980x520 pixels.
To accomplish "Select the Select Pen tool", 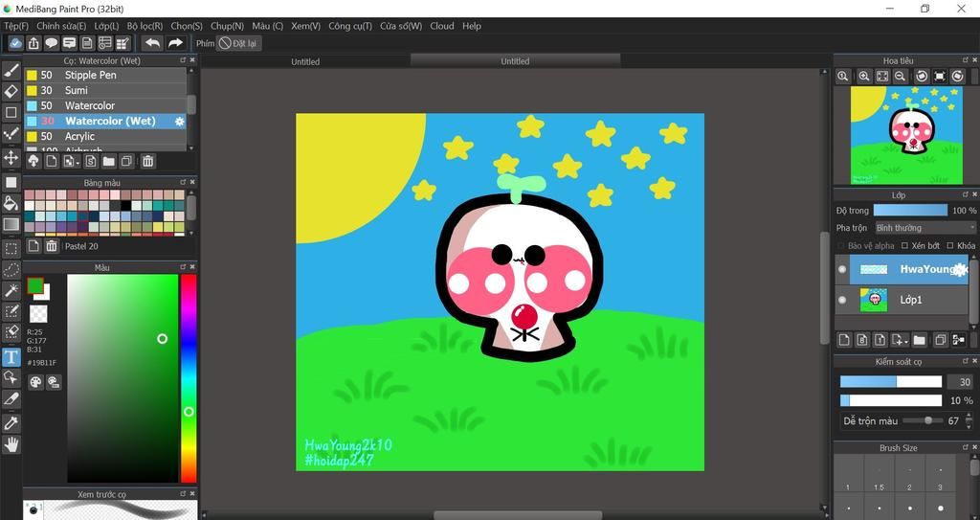I will 11,311.
